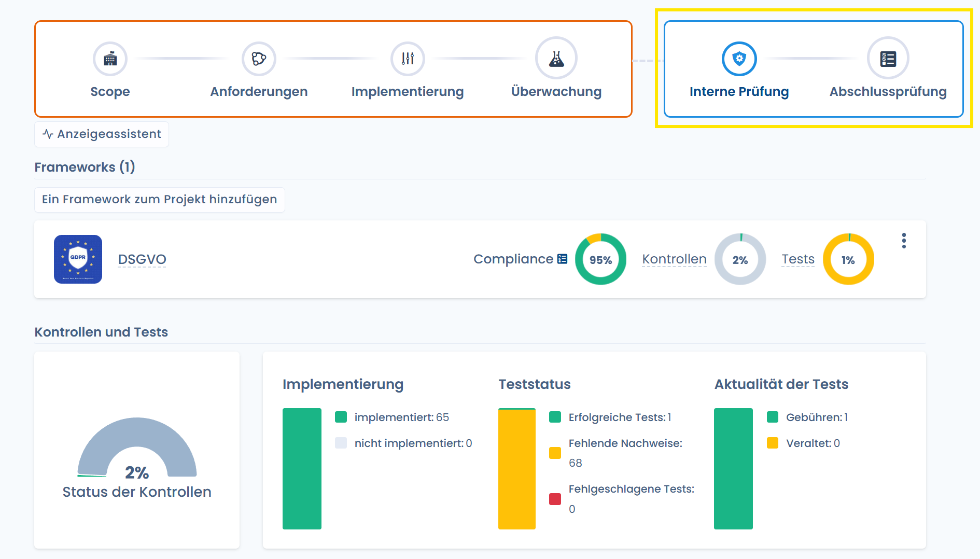Select the Anforderungen step icon
This screenshot has width=980, height=559.
tap(259, 59)
